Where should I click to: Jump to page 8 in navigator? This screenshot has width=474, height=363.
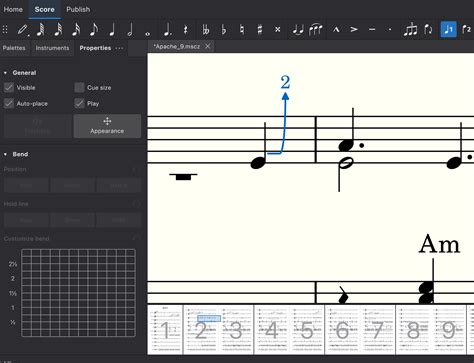click(413, 330)
